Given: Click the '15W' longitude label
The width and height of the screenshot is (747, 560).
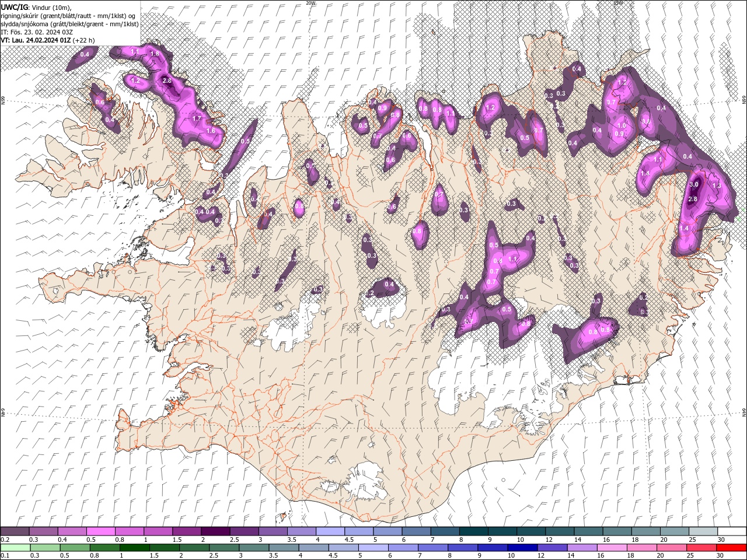Looking at the screenshot, I should coord(617,3).
